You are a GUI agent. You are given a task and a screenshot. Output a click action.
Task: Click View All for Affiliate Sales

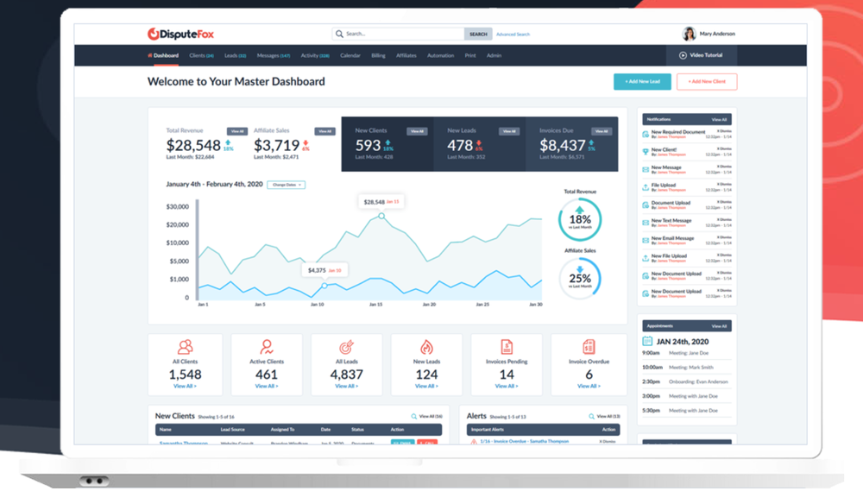click(324, 131)
